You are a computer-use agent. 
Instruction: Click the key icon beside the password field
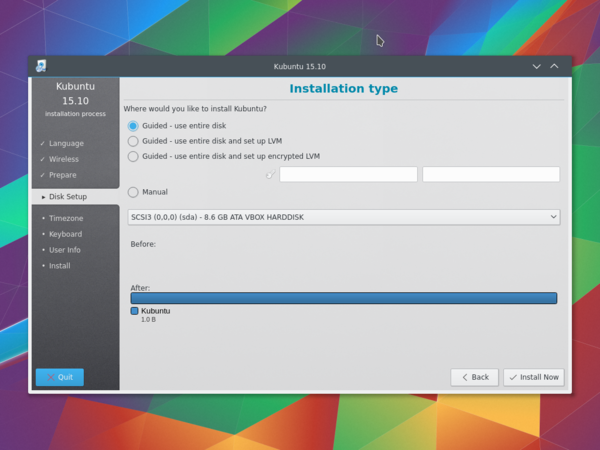[x=270, y=175]
